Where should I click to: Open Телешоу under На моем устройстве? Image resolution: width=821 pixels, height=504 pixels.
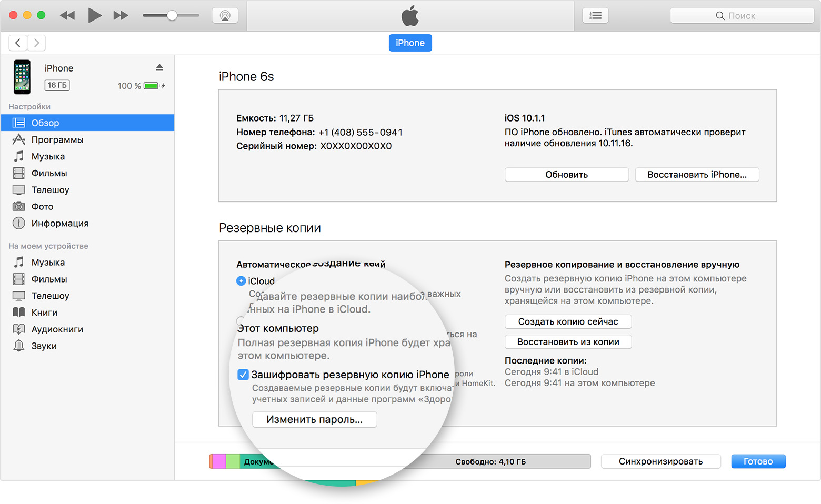click(x=87, y=296)
